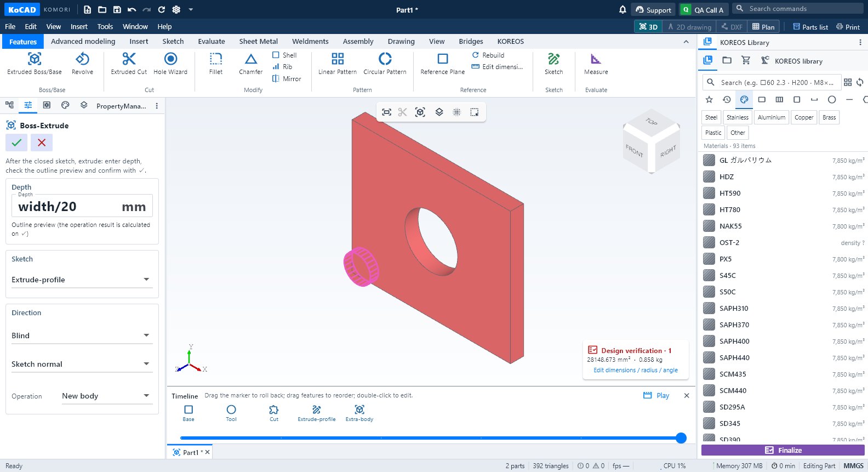Click the Finalize button
The image size is (868, 472).
(x=783, y=450)
